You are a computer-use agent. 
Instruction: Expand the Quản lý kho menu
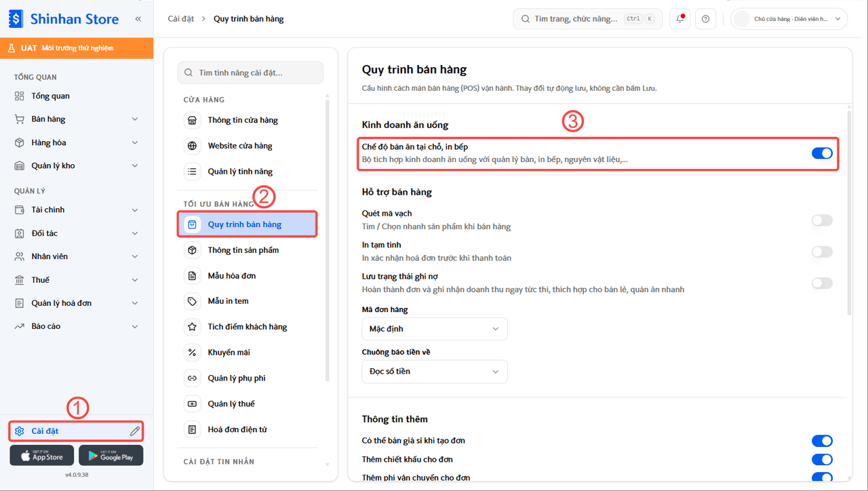point(76,165)
